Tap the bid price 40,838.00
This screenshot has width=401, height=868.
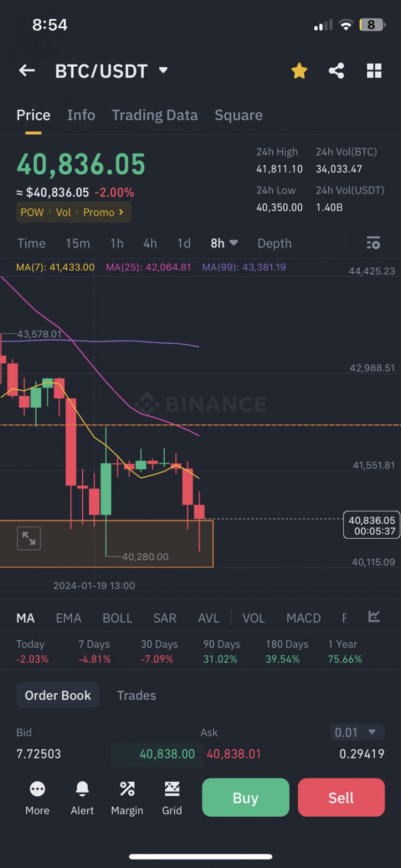coord(167,754)
